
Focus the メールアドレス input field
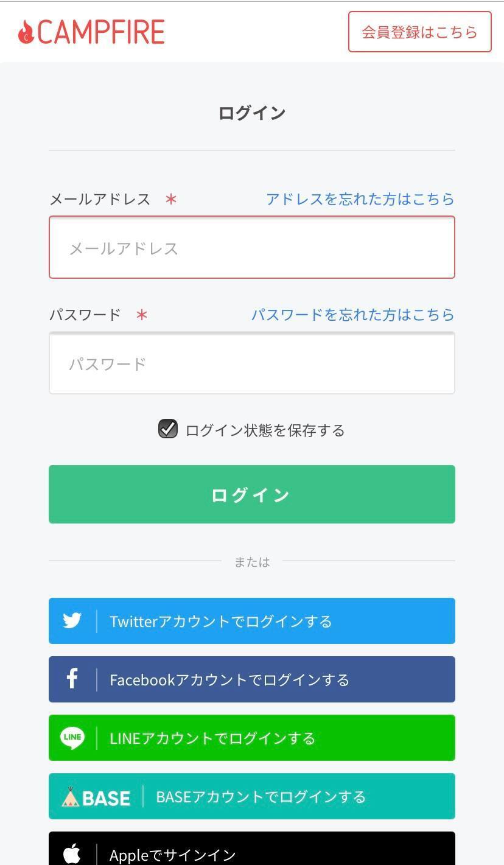pyautogui.click(x=252, y=248)
